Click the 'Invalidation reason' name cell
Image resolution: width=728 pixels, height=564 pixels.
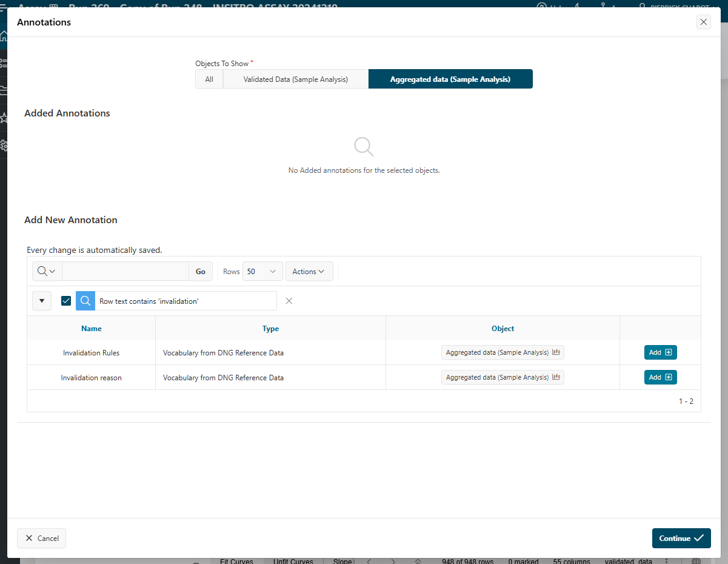[x=92, y=377]
